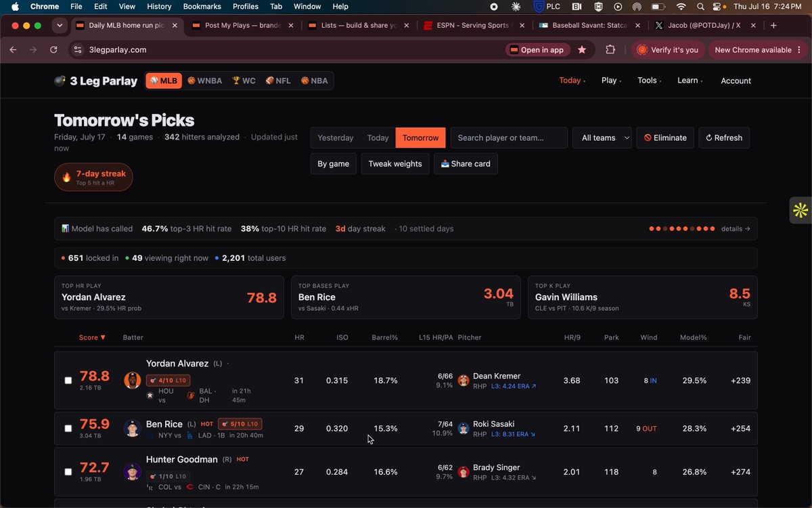
Task: Click Verify it's you button
Action: point(668,49)
